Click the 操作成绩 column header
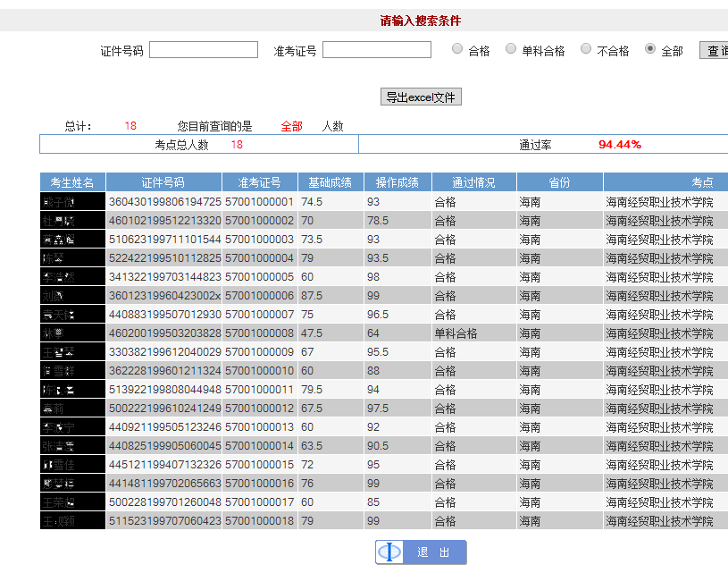728x573 pixels. point(397,182)
